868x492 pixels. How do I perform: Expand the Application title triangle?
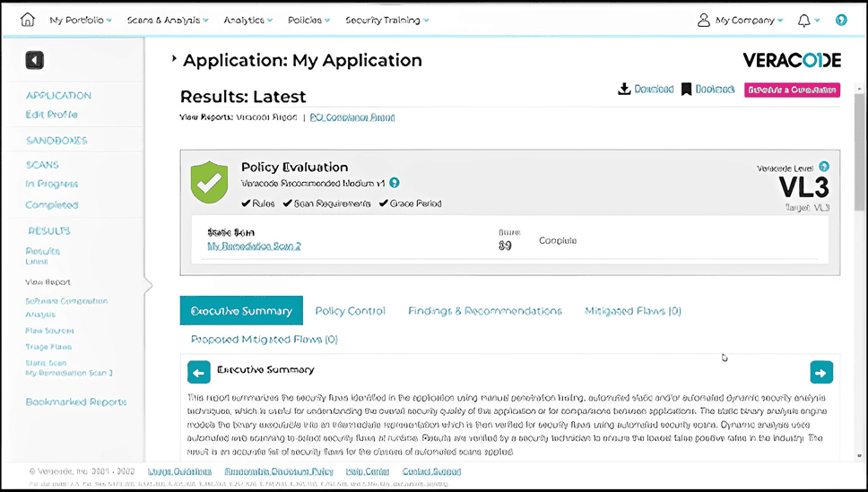(175, 59)
